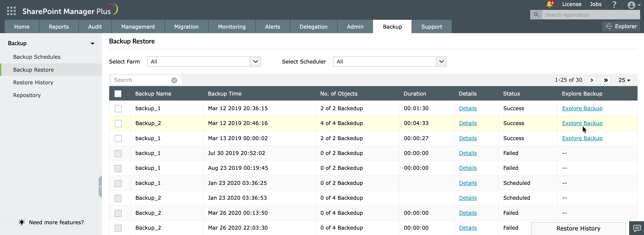The height and width of the screenshot is (235, 644).
Task: Open the Delegation tab
Action: point(313,26)
